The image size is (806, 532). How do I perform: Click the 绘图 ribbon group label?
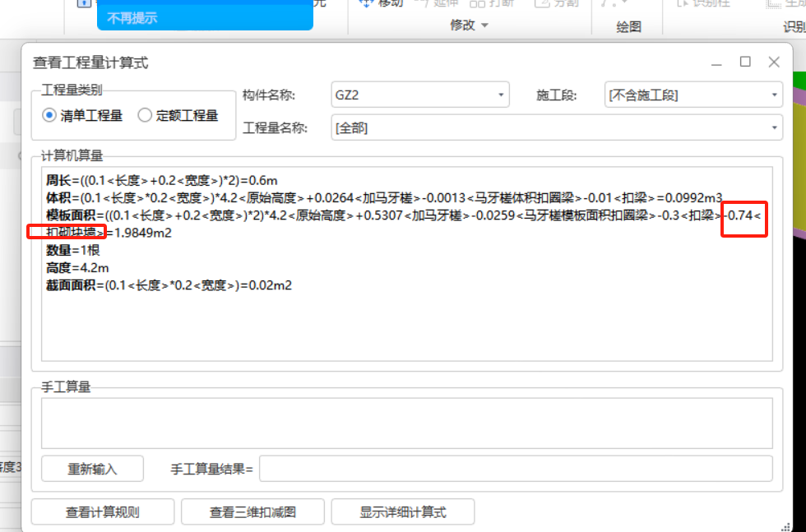click(628, 27)
